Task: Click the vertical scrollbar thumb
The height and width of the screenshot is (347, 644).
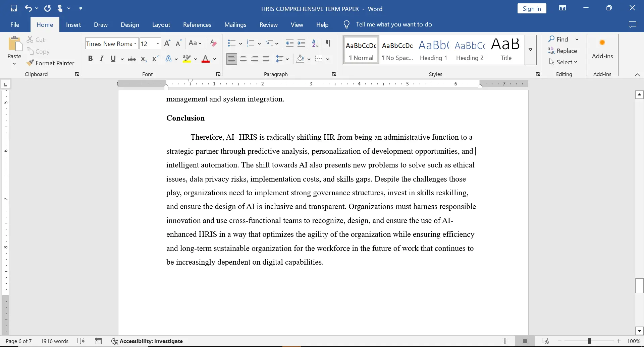Action: pos(639,286)
